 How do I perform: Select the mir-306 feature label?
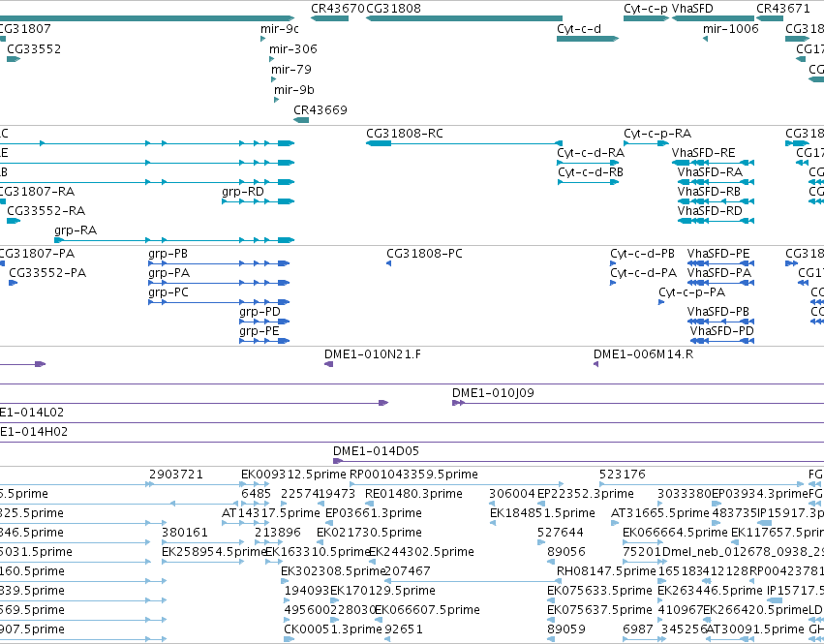point(293,48)
